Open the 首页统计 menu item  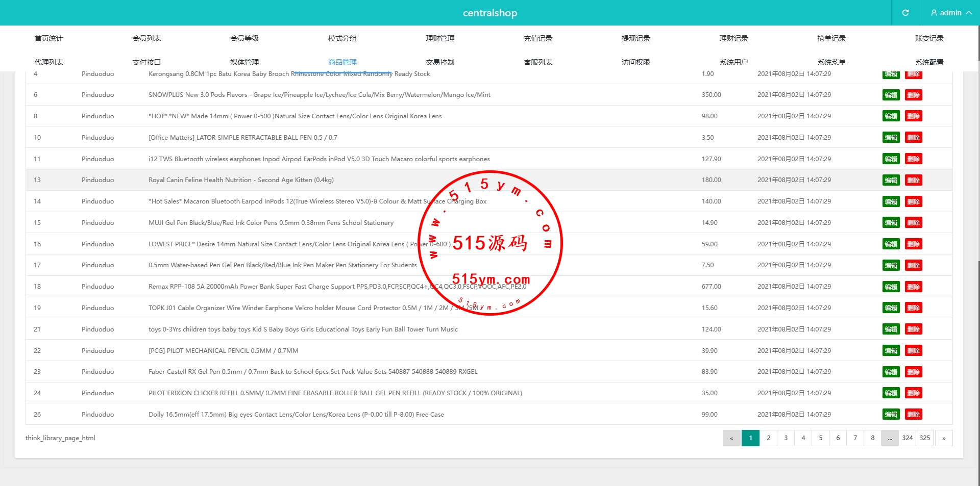[x=48, y=38]
